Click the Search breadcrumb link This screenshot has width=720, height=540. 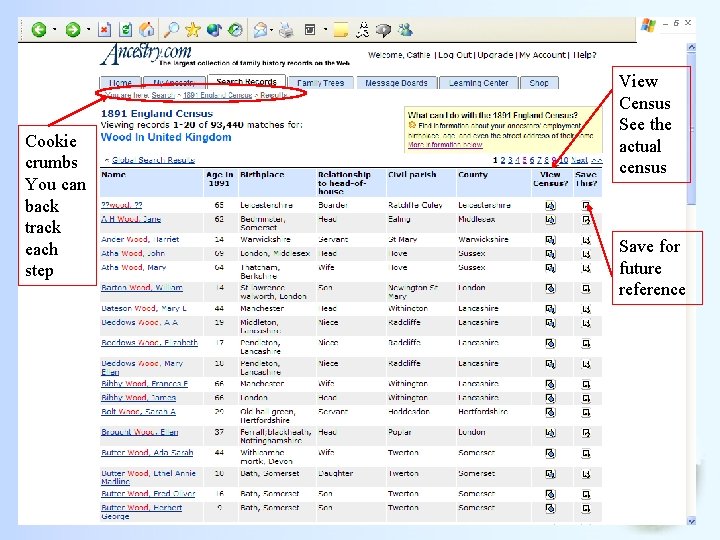[x=163, y=95]
